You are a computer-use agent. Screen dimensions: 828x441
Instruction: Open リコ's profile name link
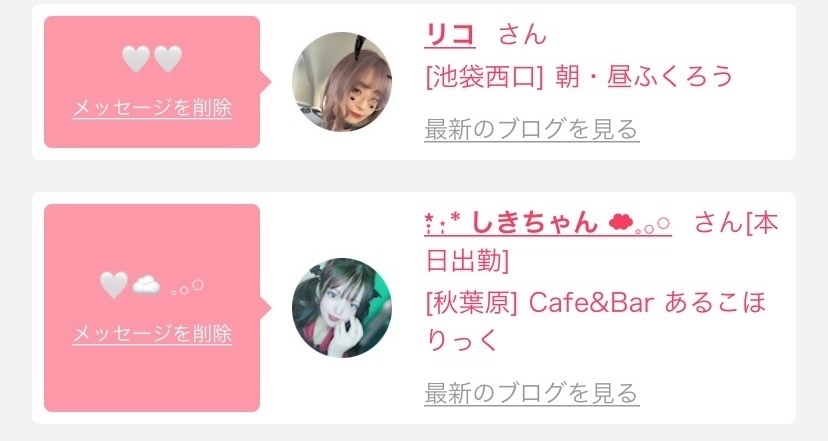(450, 35)
